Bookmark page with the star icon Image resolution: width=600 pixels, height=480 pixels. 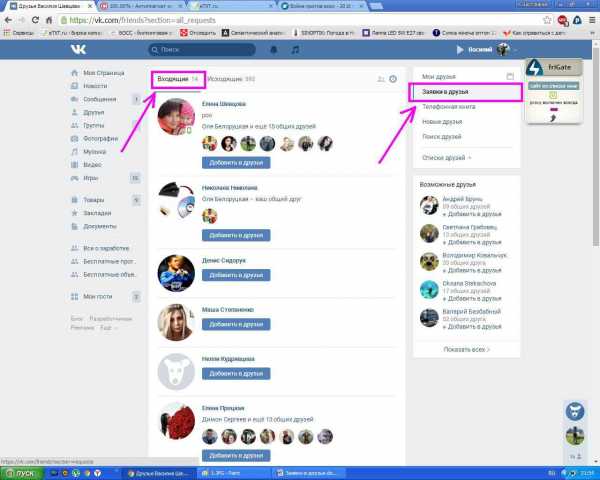click(548, 20)
